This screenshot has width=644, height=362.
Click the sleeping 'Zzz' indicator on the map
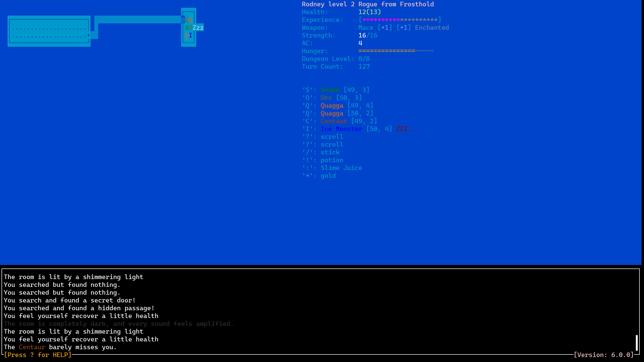coord(198,28)
